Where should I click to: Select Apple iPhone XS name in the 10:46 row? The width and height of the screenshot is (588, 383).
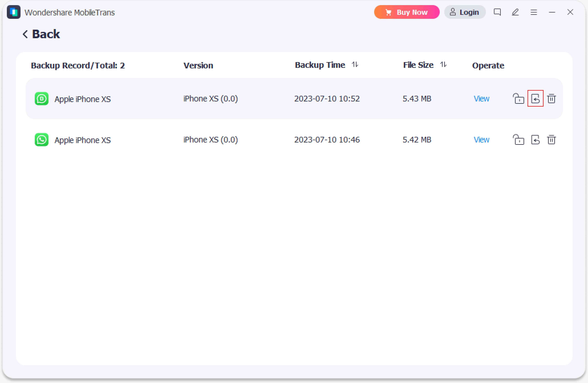83,140
